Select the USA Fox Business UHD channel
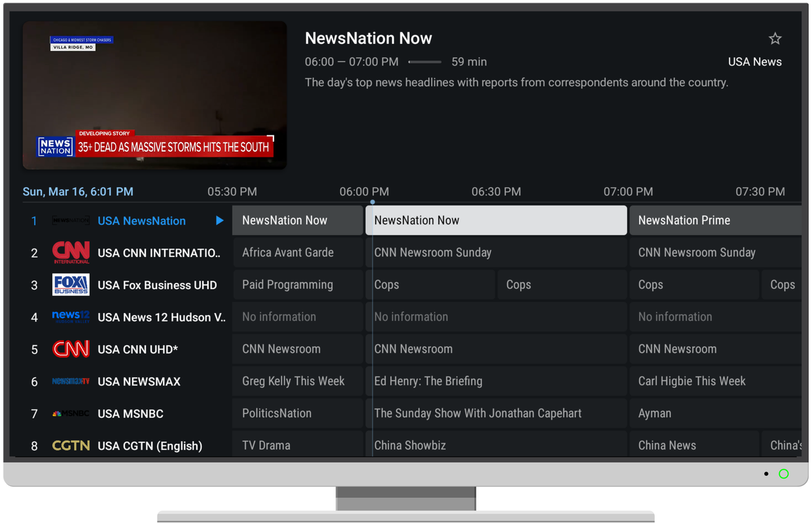812x523 pixels. pos(157,285)
